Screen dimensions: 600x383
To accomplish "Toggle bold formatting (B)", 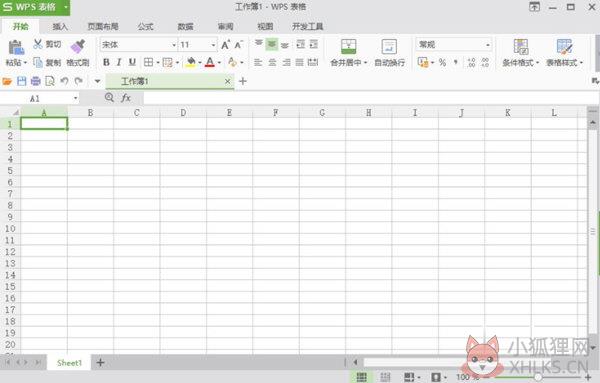I will click(x=106, y=62).
